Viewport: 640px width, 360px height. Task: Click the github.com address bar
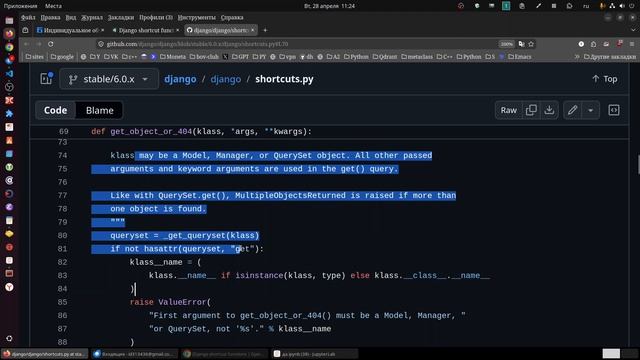pyautogui.click(x=300, y=44)
